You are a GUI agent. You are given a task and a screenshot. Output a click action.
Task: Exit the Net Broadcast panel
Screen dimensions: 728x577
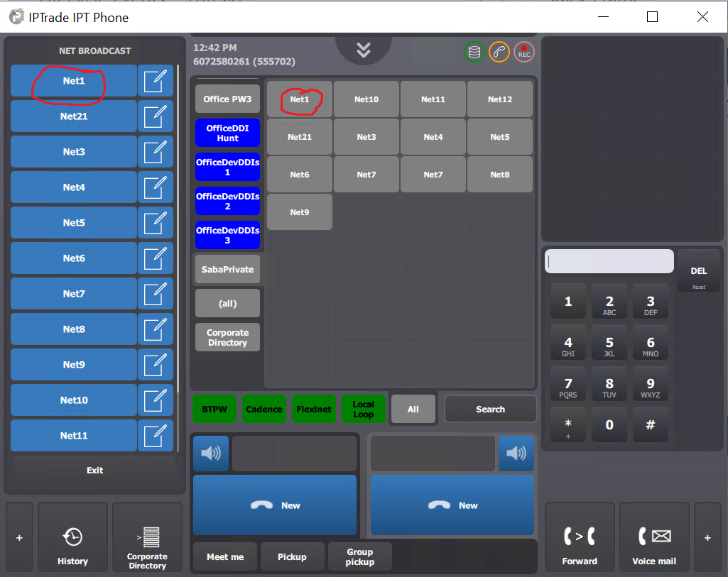tap(94, 471)
